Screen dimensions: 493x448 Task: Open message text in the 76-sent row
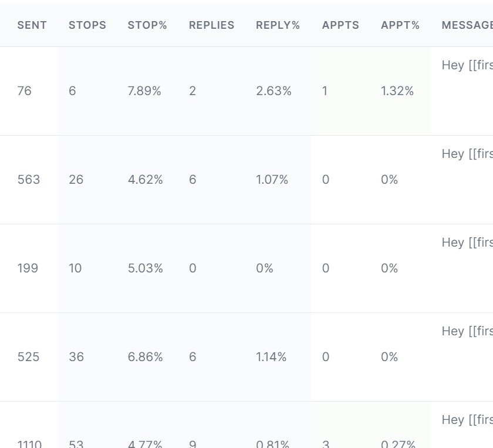click(x=467, y=65)
